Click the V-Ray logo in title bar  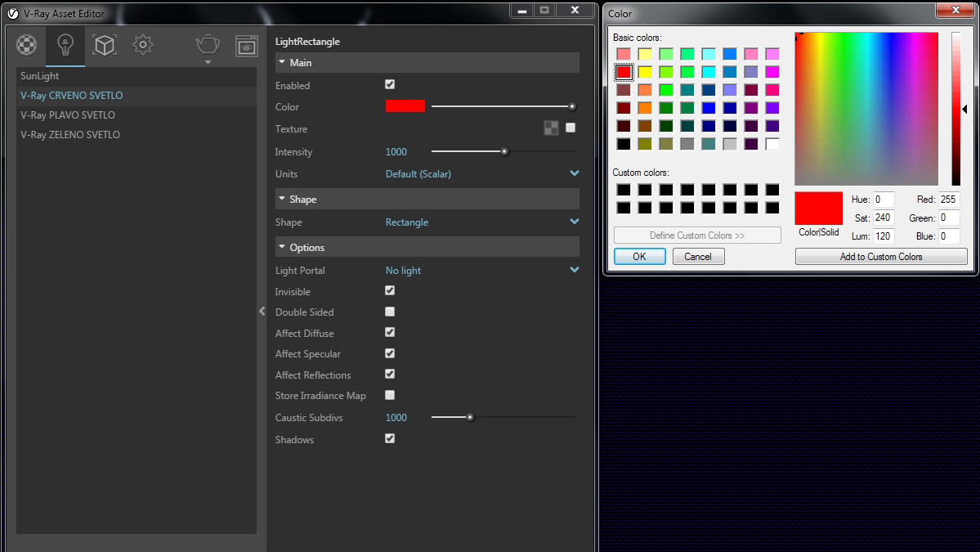[x=12, y=13]
